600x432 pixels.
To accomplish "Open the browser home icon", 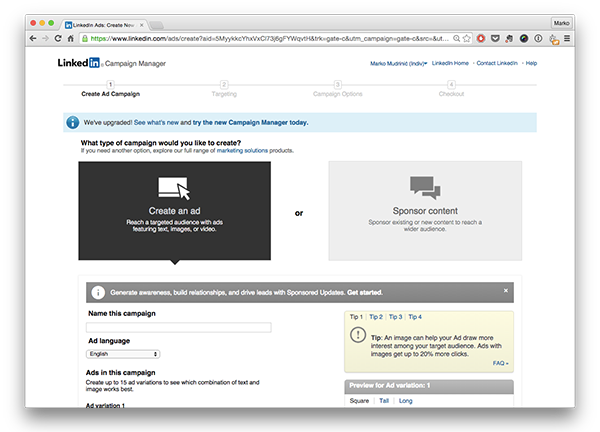I will [70, 38].
